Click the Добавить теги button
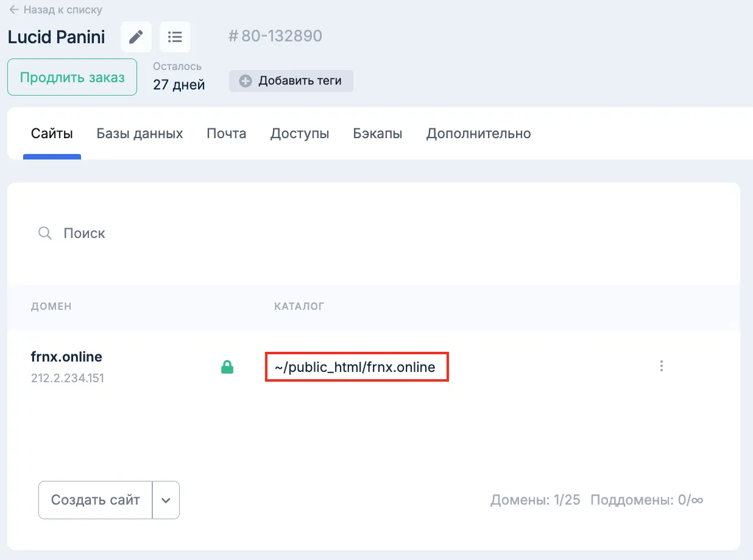 click(291, 81)
